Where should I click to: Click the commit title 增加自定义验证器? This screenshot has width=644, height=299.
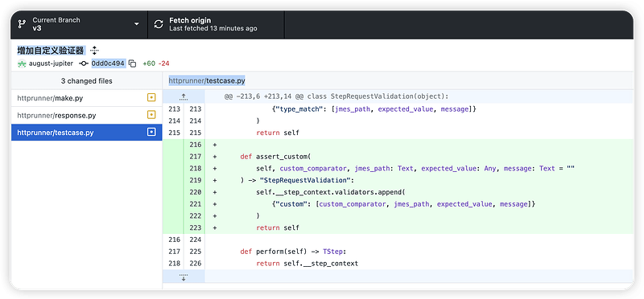click(x=51, y=51)
